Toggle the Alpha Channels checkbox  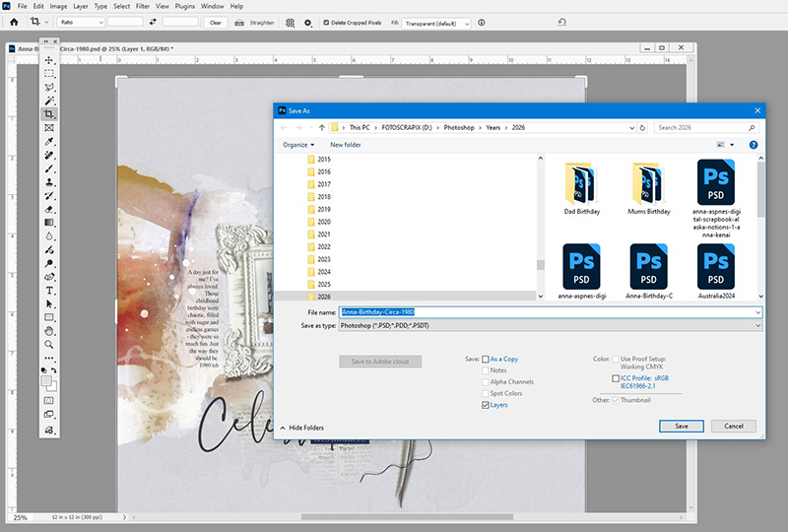point(486,382)
